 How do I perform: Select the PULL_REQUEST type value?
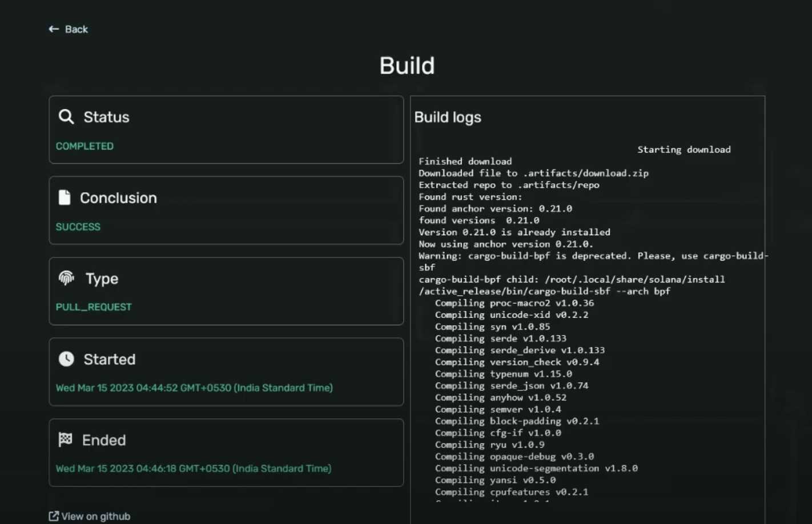[94, 307]
